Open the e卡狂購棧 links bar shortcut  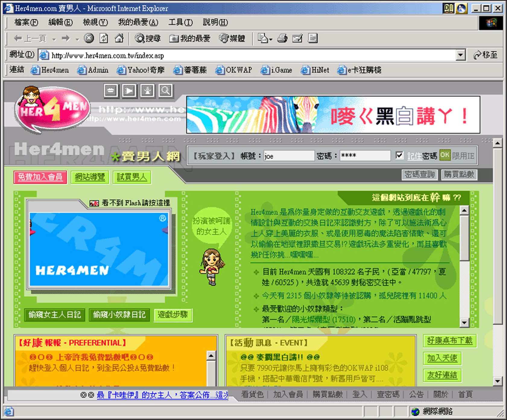pyautogui.click(x=360, y=70)
